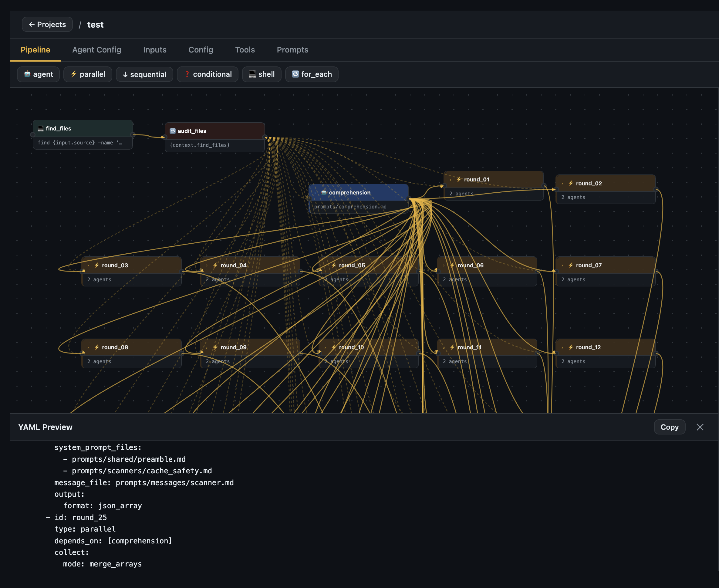Select the shell node tool
This screenshot has width=719, height=588.
(x=262, y=74)
